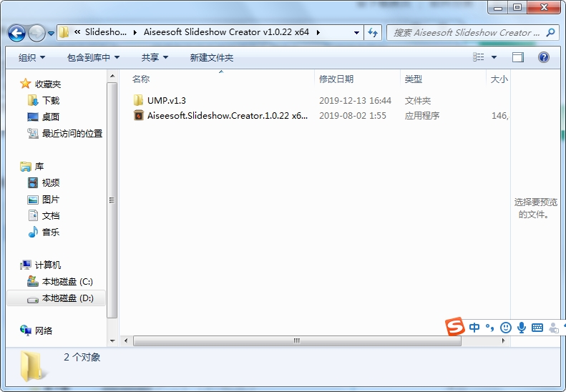Open the address bar history dropdown
566x392 pixels.
(x=356, y=32)
